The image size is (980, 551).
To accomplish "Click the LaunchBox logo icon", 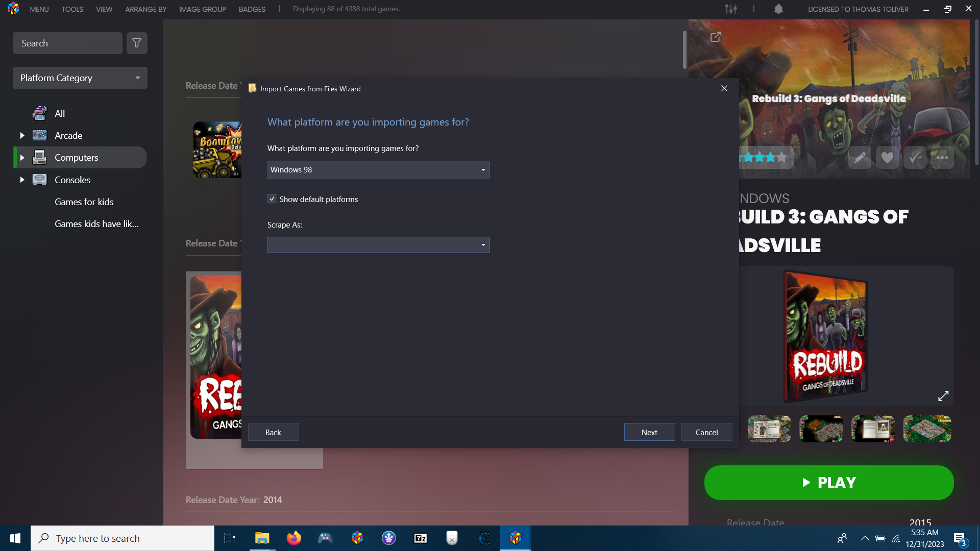I will pos(13,9).
